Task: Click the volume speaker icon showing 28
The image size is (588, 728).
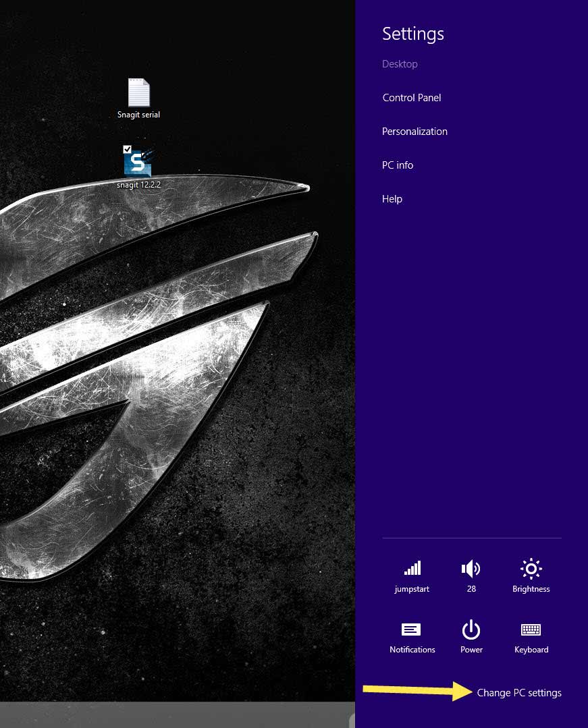Action: click(x=471, y=569)
